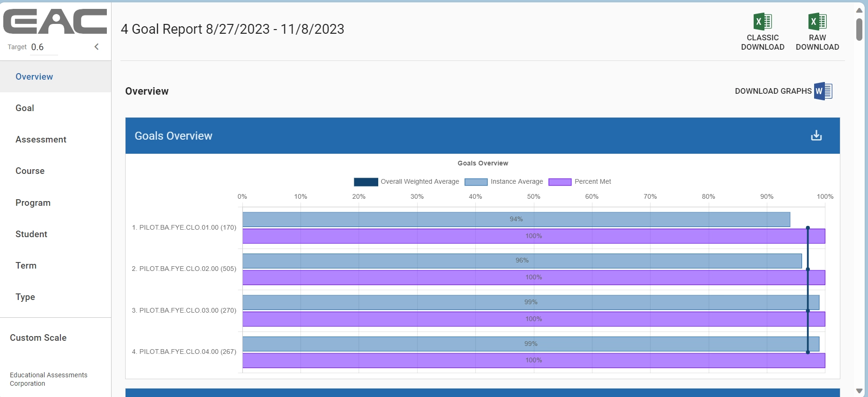
Task: Click the 99% bar for CLO.03.00
Action: point(531,302)
